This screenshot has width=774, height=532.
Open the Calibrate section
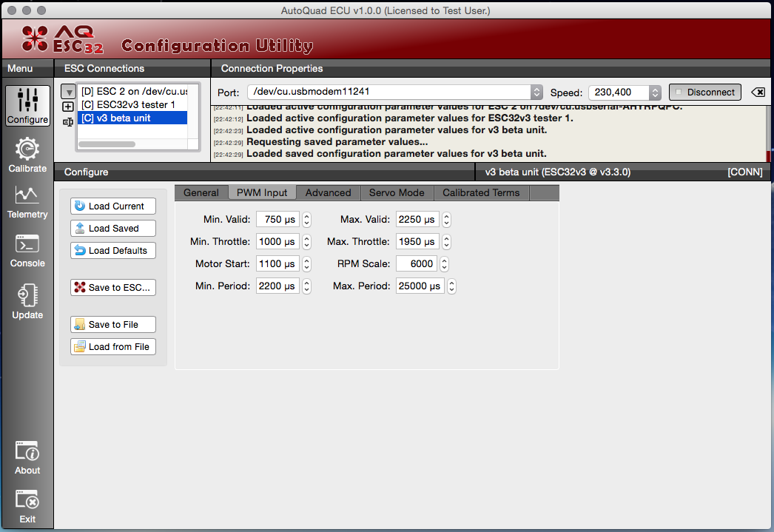pos(27,155)
